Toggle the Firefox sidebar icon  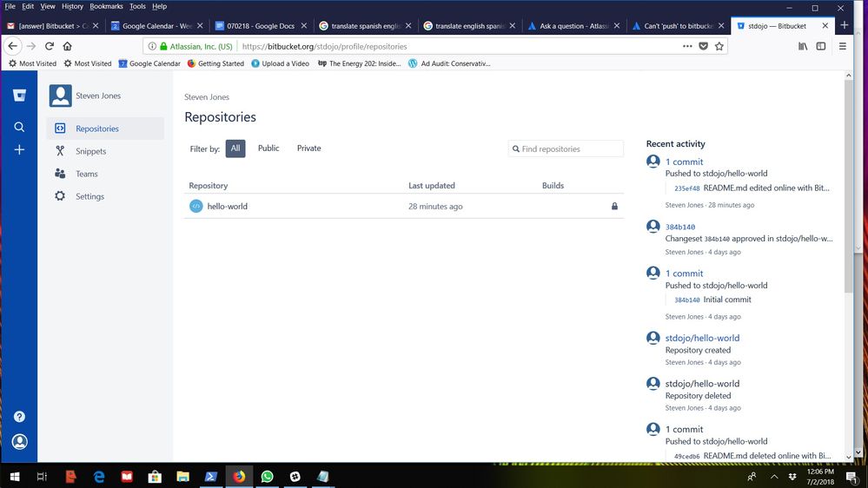click(821, 47)
